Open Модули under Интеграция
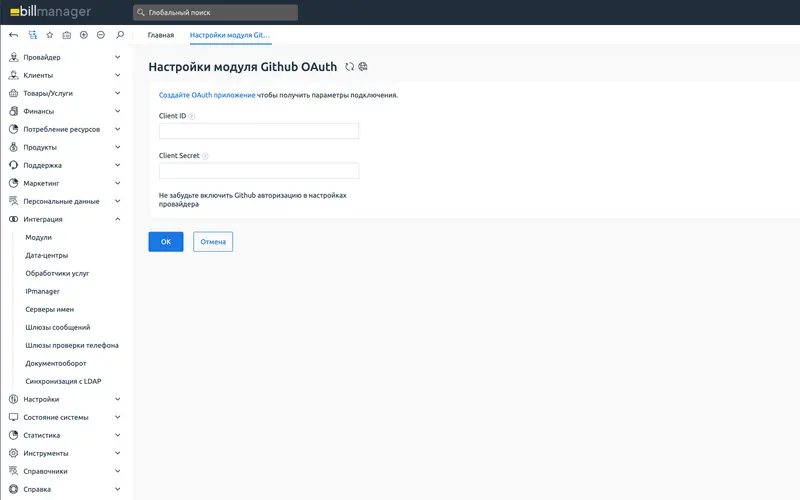800x500 pixels. pos(39,237)
